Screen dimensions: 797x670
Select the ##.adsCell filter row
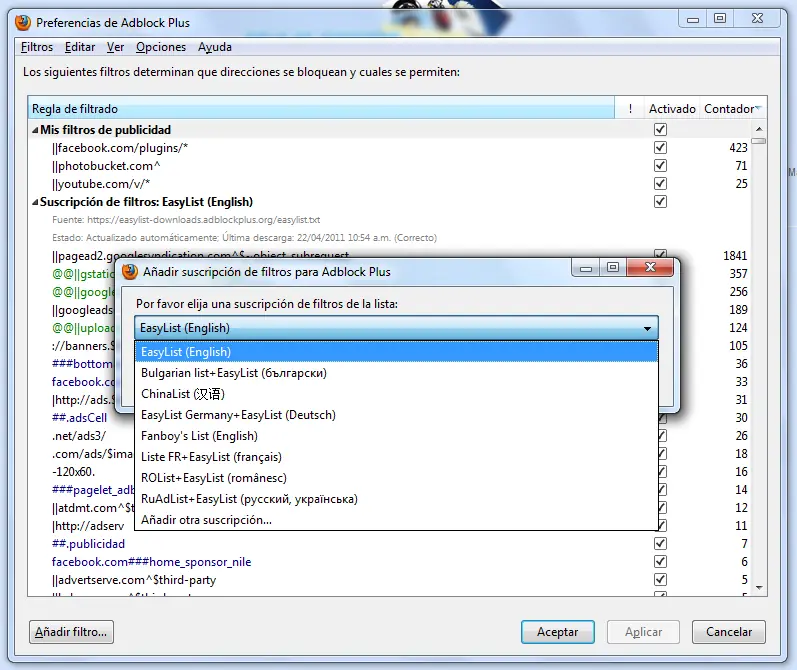79,418
